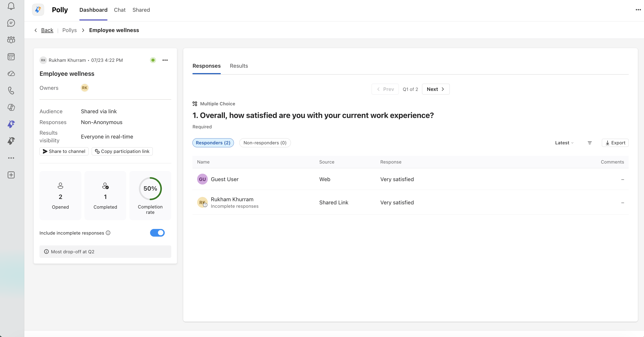This screenshot has height=337, width=644.
Task: Click Guest User's Very satisfied response
Action: click(x=397, y=179)
